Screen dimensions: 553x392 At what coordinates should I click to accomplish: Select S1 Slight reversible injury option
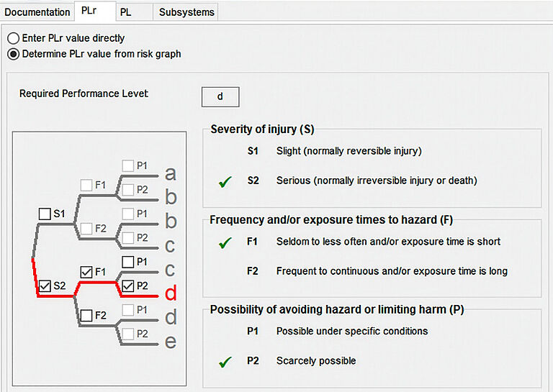point(349,152)
